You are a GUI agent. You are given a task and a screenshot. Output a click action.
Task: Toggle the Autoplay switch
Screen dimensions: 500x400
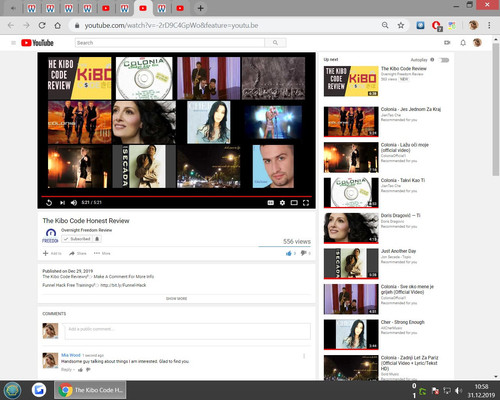point(444,60)
